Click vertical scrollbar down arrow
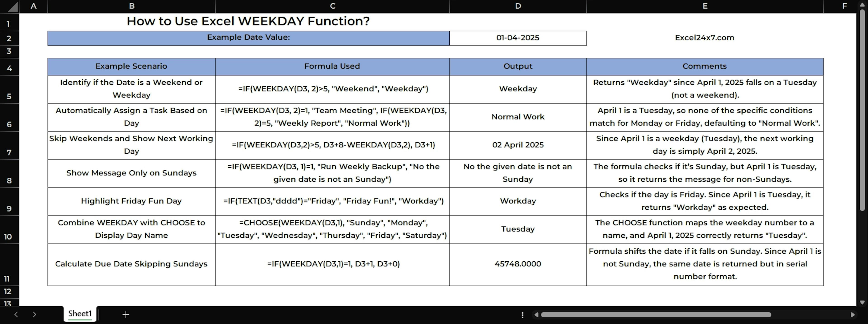The image size is (868, 324). [862, 302]
